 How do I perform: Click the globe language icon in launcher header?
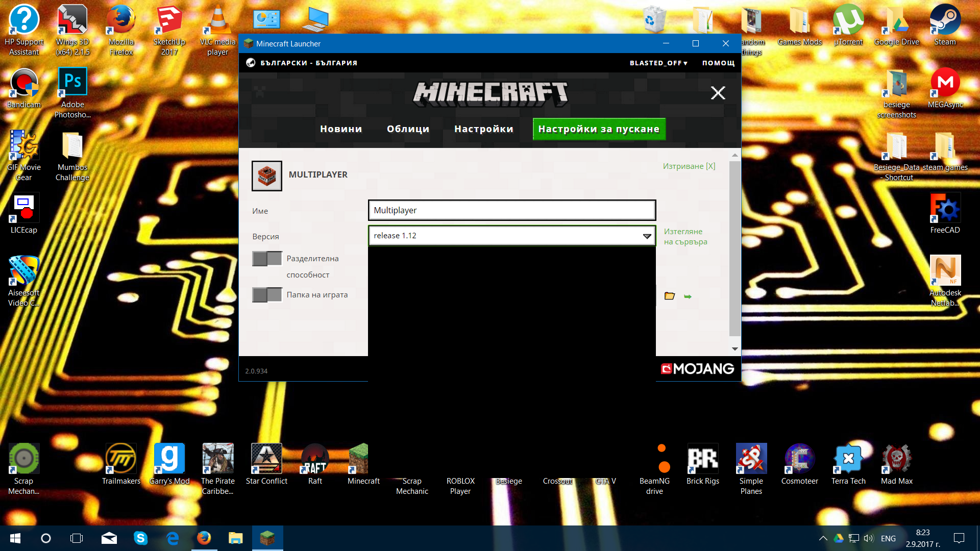pyautogui.click(x=251, y=63)
